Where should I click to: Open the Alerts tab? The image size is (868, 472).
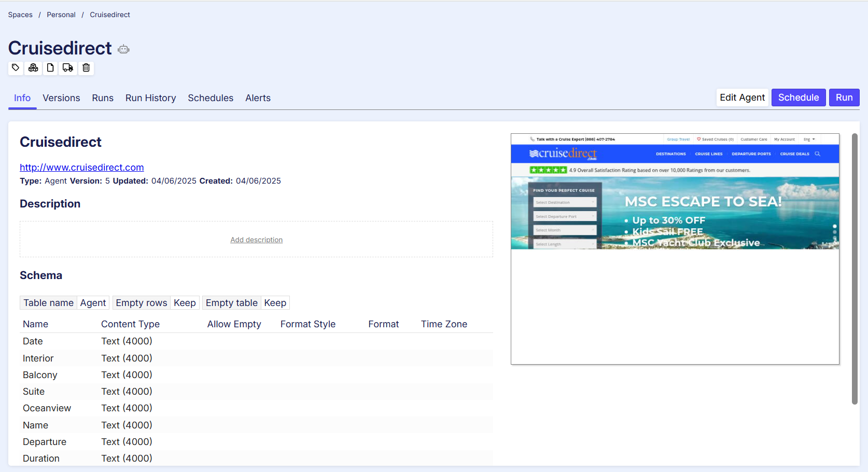pos(258,98)
